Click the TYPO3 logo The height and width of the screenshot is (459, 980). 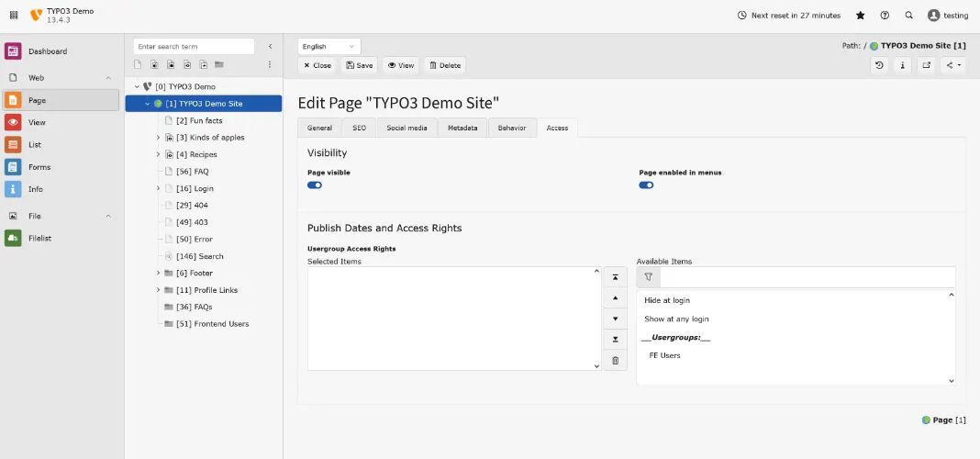pyautogui.click(x=37, y=15)
